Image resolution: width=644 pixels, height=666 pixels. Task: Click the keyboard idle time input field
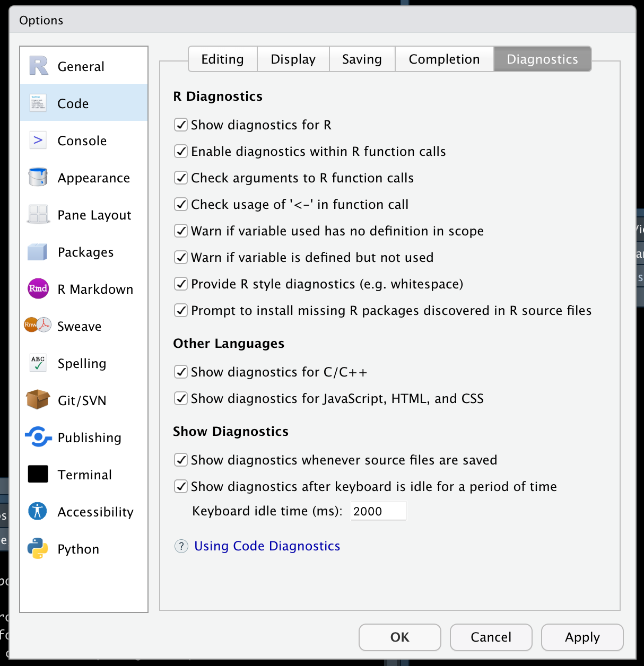point(378,511)
